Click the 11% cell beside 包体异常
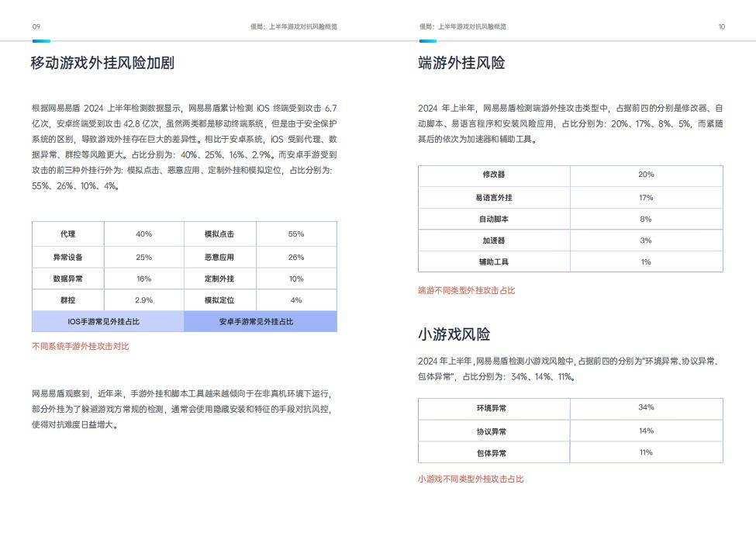This screenshot has height=533, width=756. tap(646, 452)
